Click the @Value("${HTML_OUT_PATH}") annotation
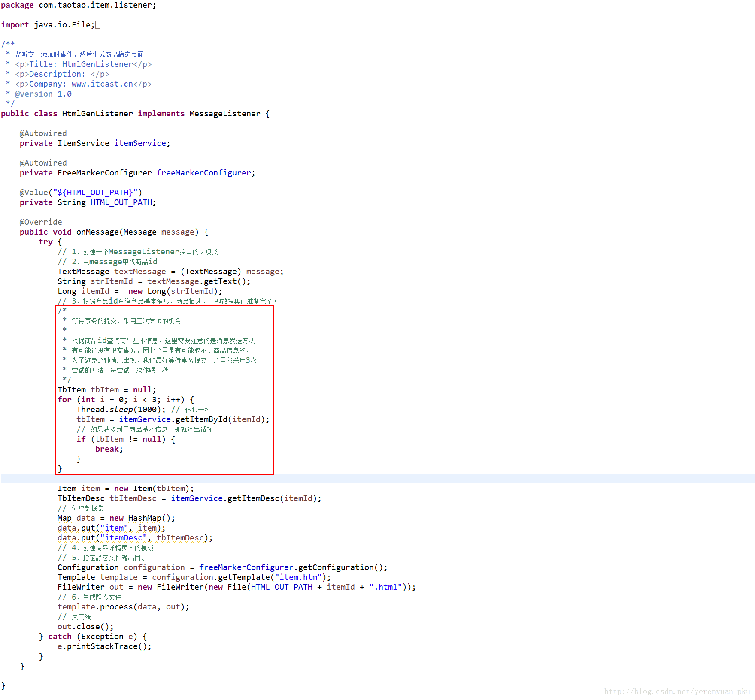Viewport: 755px width, 700px height. 81,193
